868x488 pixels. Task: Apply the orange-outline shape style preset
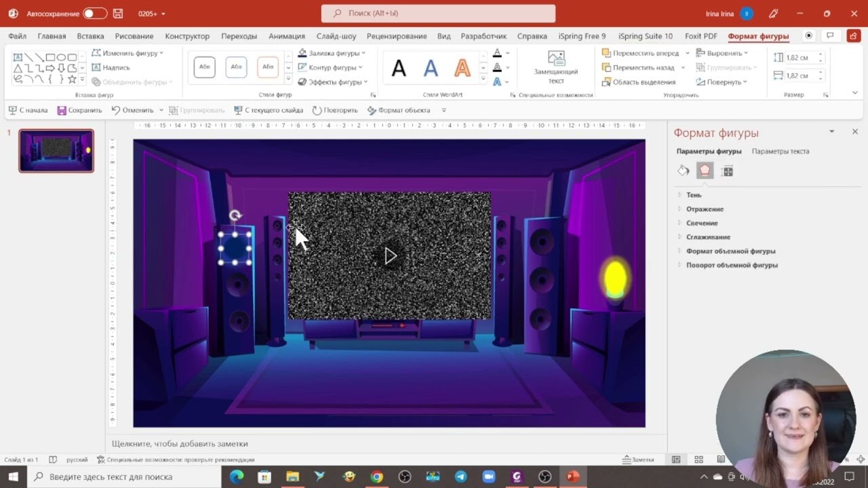tap(268, 66)
